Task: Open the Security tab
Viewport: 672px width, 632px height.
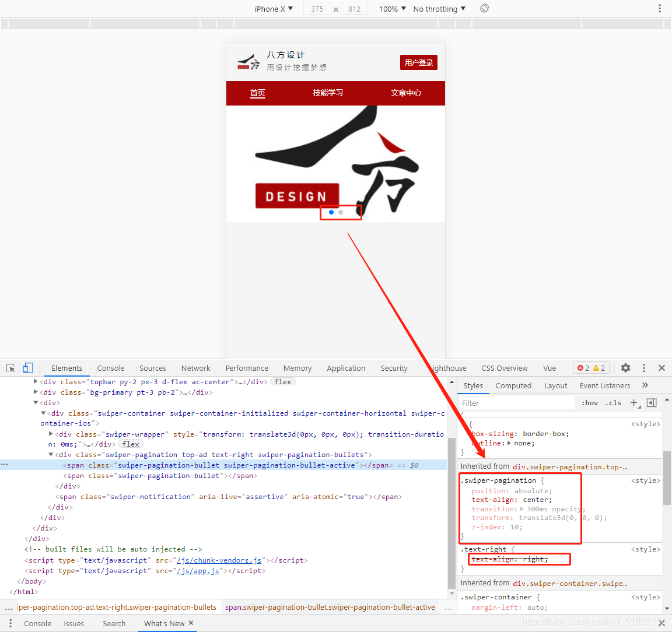Action: point(394,368)
